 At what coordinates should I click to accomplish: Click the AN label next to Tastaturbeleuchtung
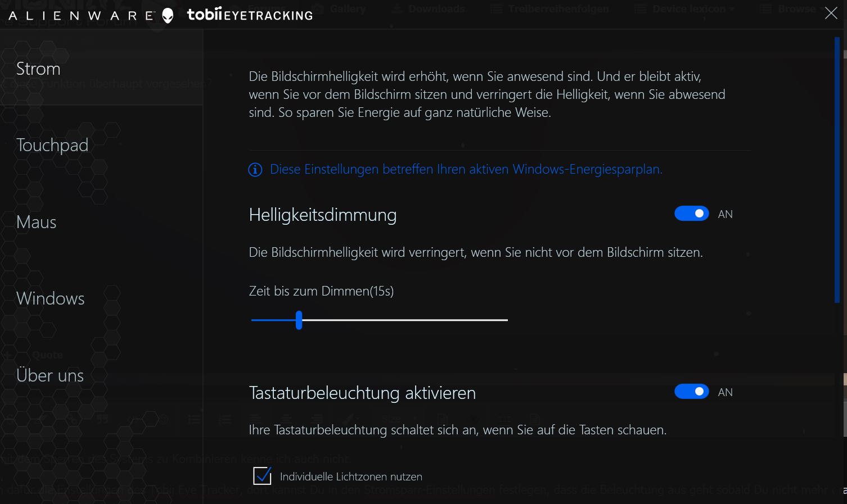tap(726, 392)
